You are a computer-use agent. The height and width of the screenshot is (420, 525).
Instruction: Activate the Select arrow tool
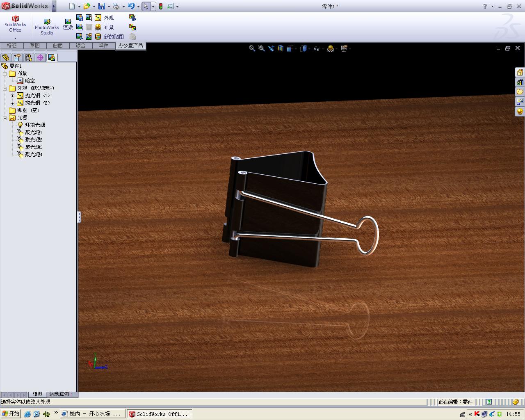point(146,6)
